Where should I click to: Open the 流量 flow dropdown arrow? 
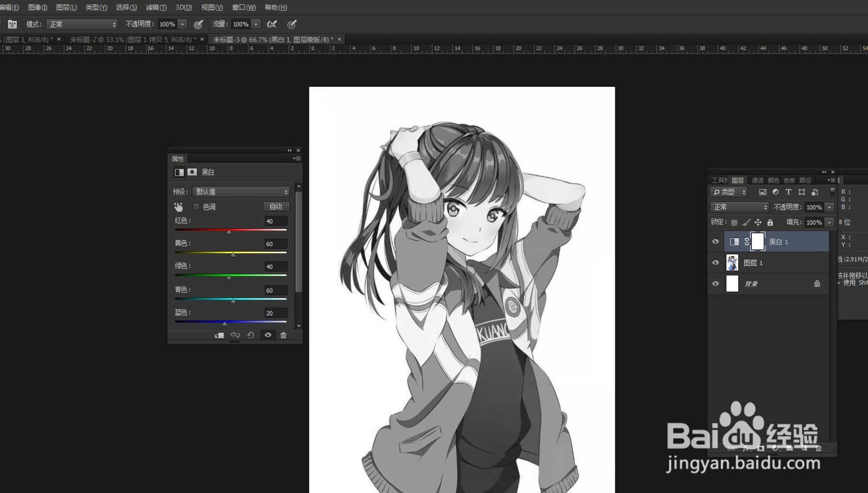256,24
